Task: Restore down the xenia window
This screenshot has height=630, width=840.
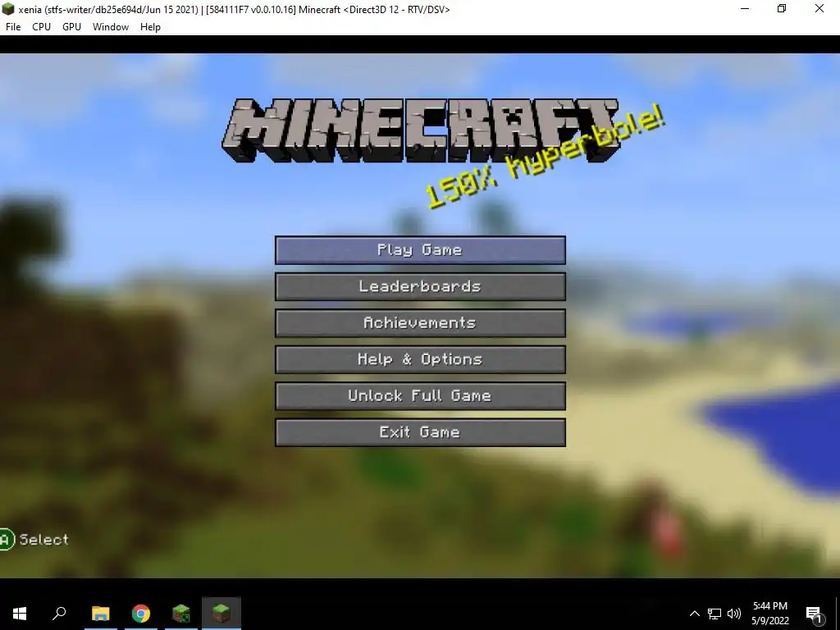Action: pos(782,8)
